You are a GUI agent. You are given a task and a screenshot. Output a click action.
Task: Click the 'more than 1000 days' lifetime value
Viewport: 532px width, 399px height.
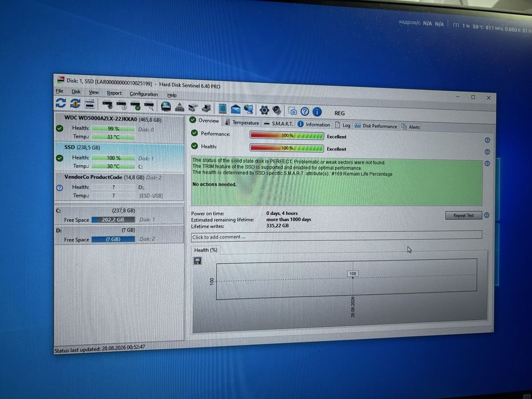click(x=289, y=219)
